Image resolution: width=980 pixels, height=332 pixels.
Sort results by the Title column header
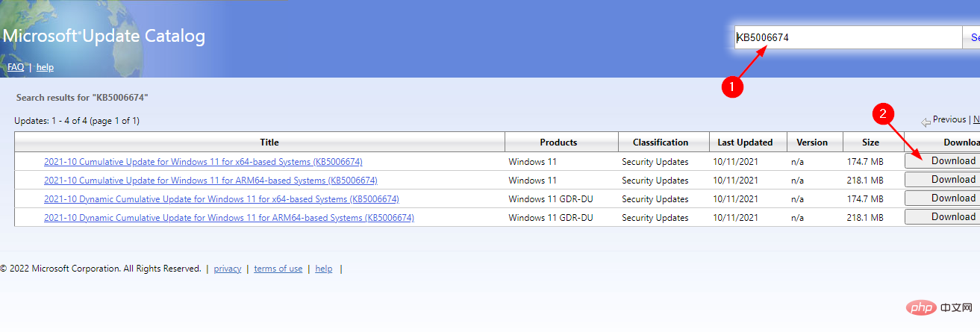[269, 142]
